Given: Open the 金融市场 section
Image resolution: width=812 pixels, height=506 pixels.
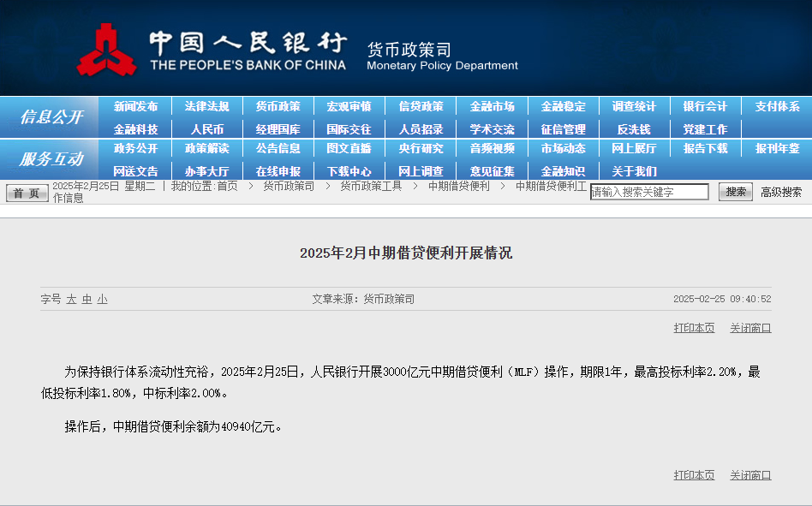Looking at the screenshot, I should coord(493,106).
